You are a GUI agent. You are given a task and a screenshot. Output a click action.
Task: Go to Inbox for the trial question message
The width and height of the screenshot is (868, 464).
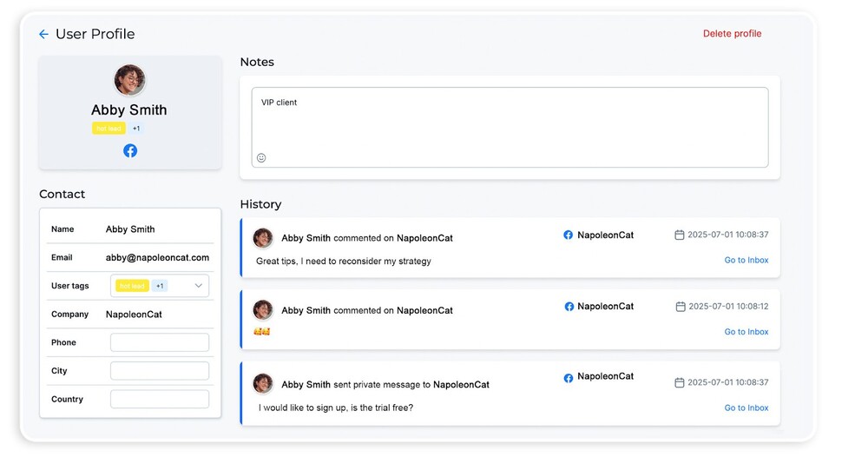[746, 408]
